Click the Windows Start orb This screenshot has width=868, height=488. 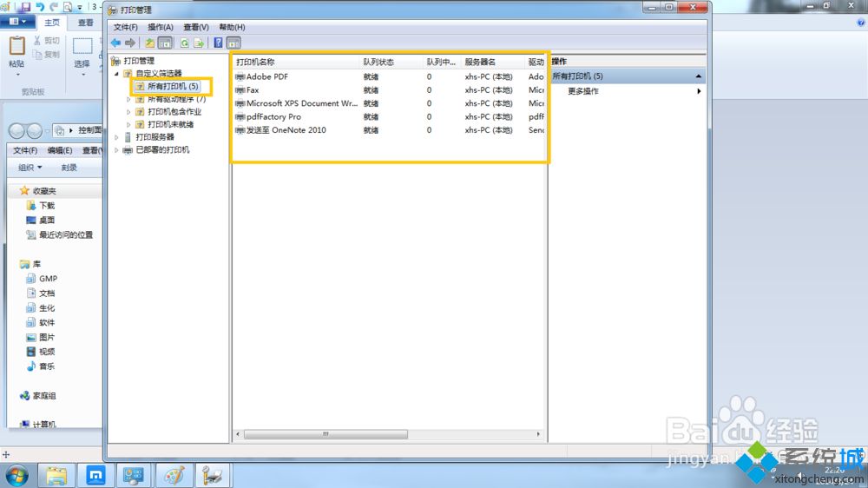pyautogui.click(x=17, y=476)
